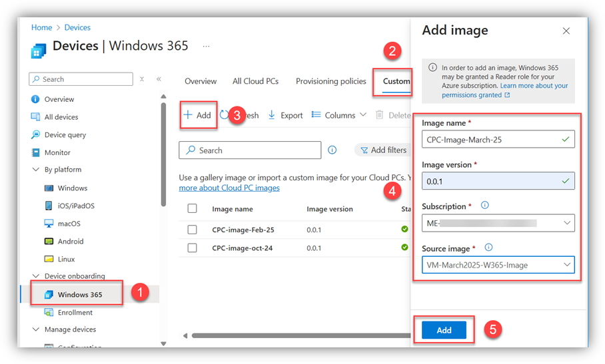Viewport: 605px width, 364px height.
Task: Switch to the Provisioning policies tab
Action: (331, 81)
